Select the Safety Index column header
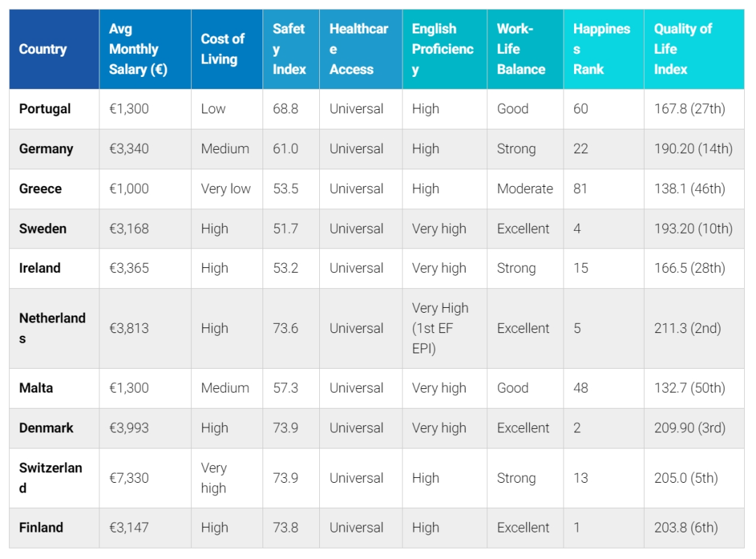 291,49
